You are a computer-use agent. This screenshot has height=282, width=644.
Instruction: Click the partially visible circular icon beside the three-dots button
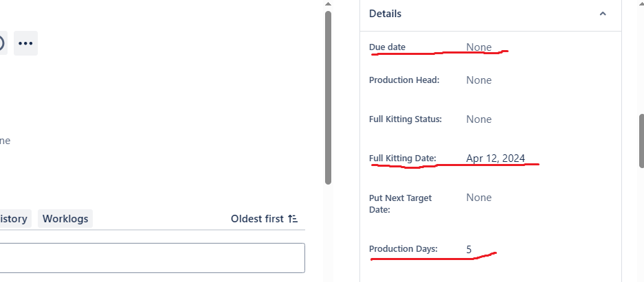[x=2, y=43]
